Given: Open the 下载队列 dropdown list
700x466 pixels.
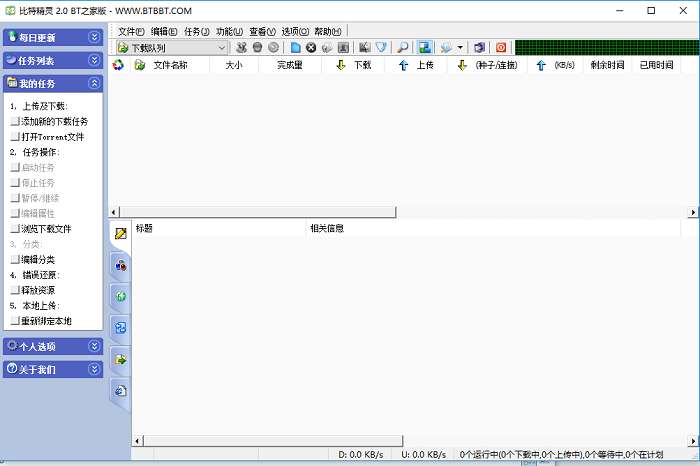Looking at the screenshot, I should [221, 47].
